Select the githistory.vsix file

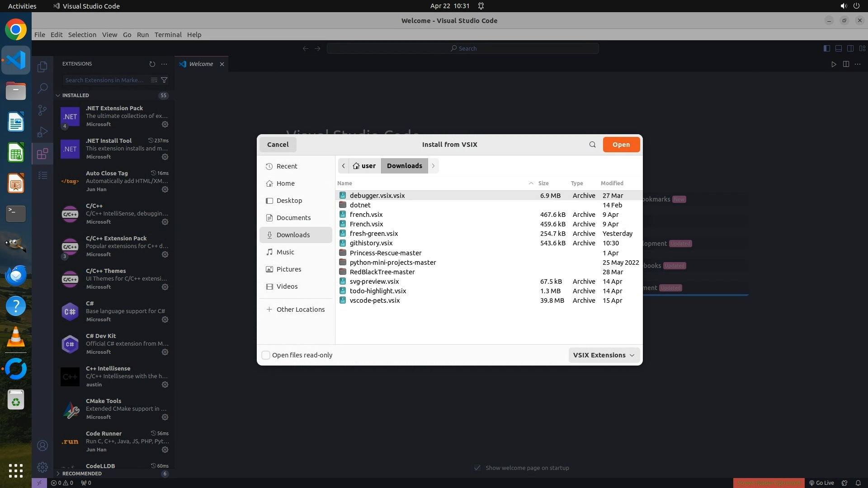point(371,243)
